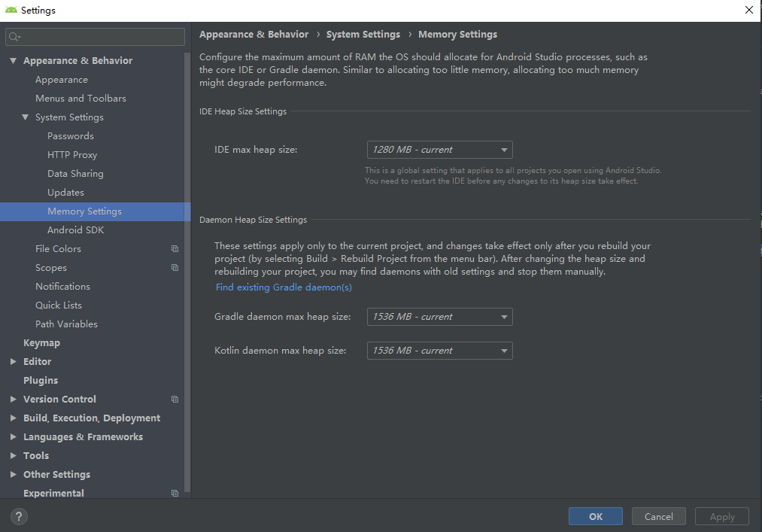
Task: Open the Experimental settings page
Action: pos(53,493)
